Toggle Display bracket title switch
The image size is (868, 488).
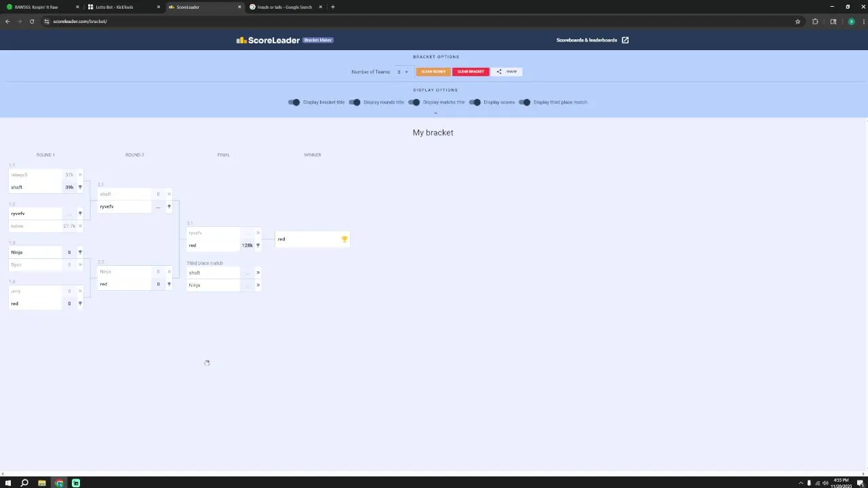point(294,102)
